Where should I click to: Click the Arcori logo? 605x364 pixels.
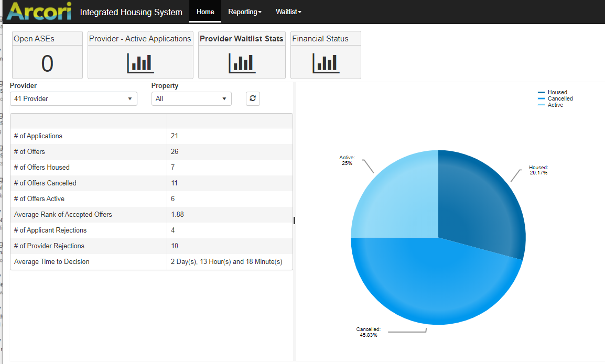pos(39,11)
